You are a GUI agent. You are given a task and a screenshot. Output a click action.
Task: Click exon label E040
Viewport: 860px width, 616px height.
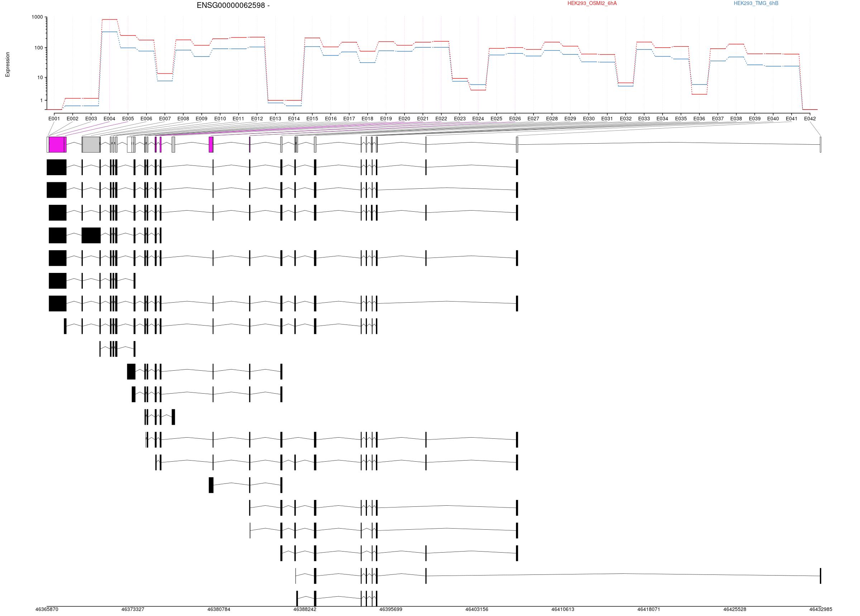tap(773, 119)
